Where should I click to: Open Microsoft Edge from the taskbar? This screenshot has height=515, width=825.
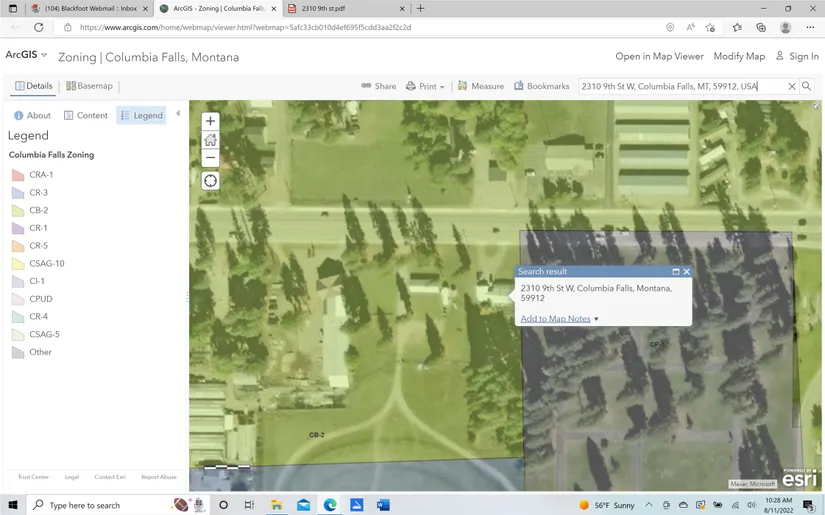click(x=329, y=505)
